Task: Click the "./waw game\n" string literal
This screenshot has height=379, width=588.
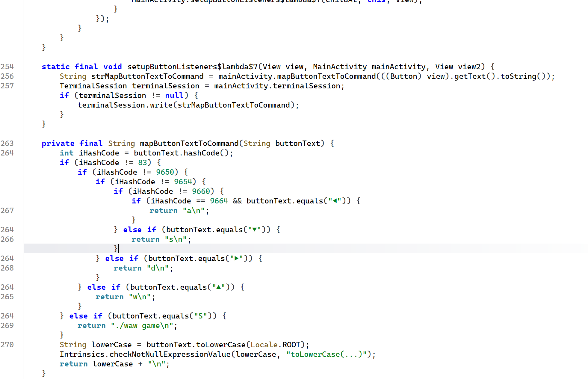Action: coord(142,326)
